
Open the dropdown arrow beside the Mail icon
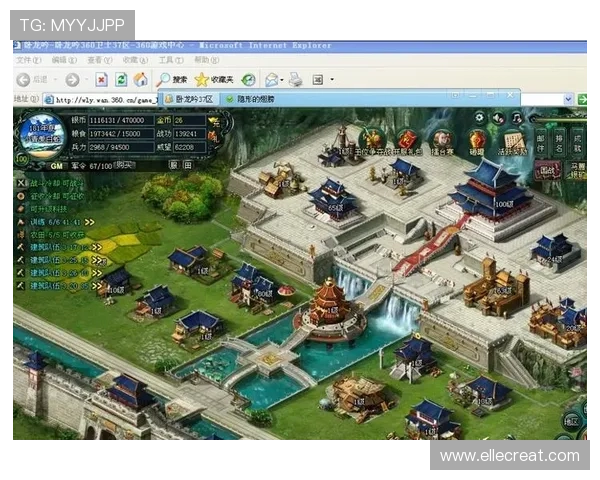coord(282,80)
